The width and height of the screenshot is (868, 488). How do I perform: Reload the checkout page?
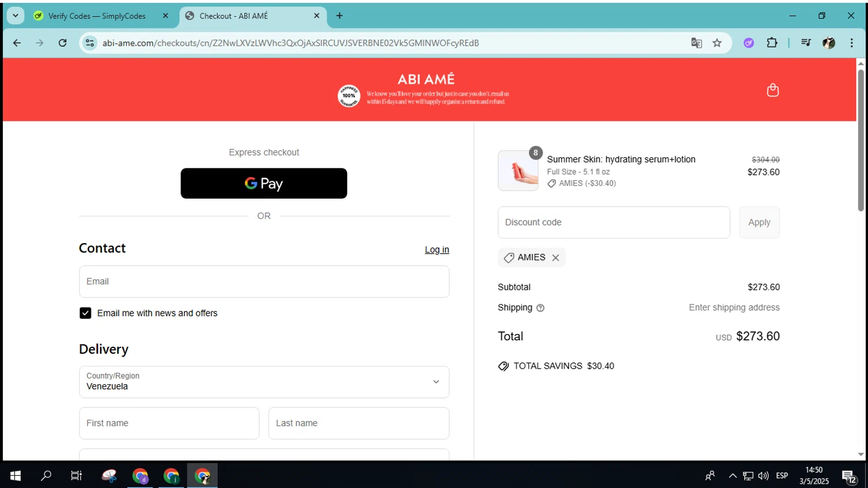[62, 43]
